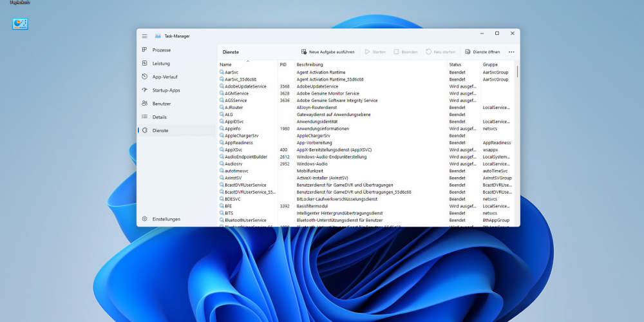Click the Neu starten toolbar button
644x322 pixels.
440,52
